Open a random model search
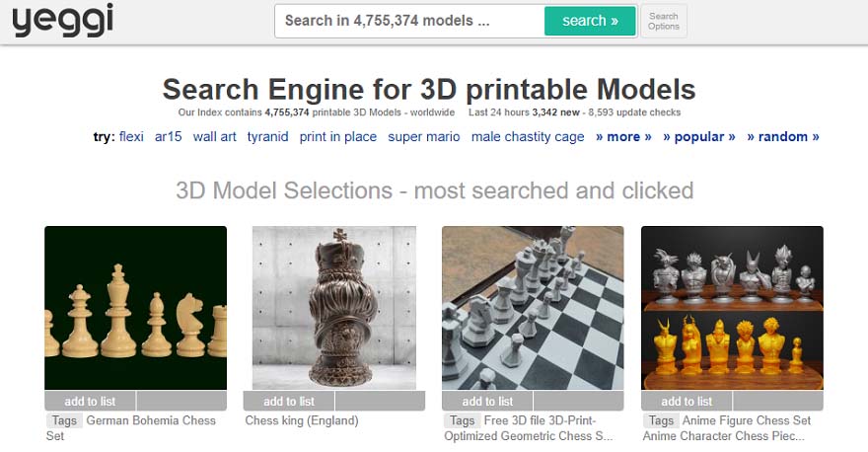 click(782, 137)
